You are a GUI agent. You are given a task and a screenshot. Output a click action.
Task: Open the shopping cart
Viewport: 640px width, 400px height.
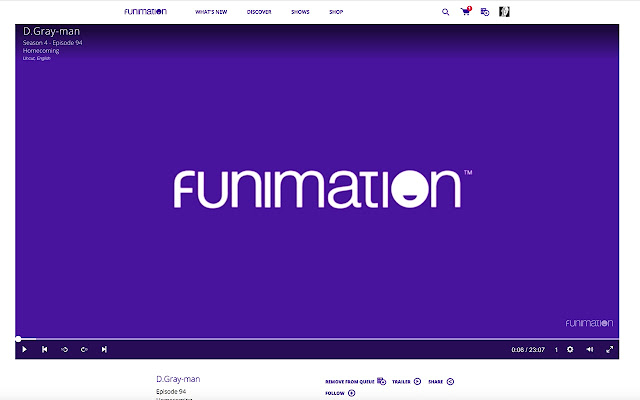466,11
